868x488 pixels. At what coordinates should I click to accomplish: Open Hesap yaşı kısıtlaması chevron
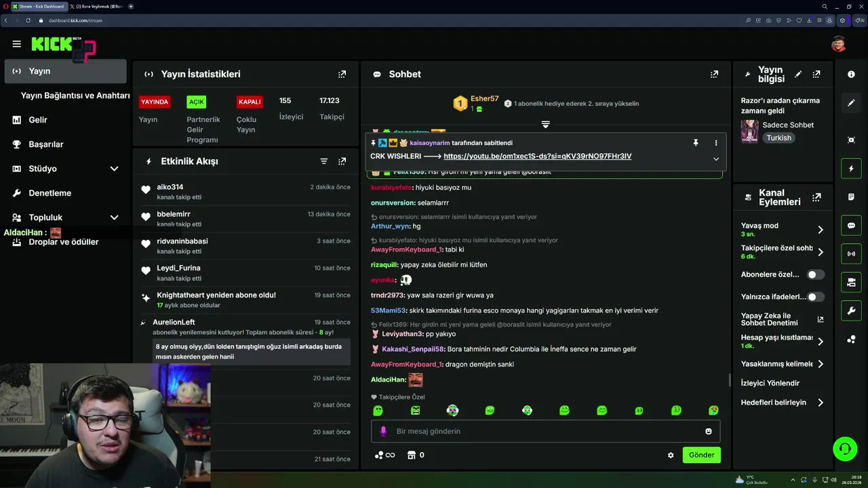point(821,341)
